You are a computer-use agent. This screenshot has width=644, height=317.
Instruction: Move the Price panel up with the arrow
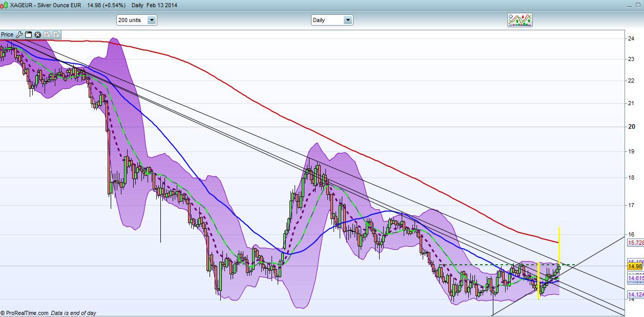coord(56,35)
